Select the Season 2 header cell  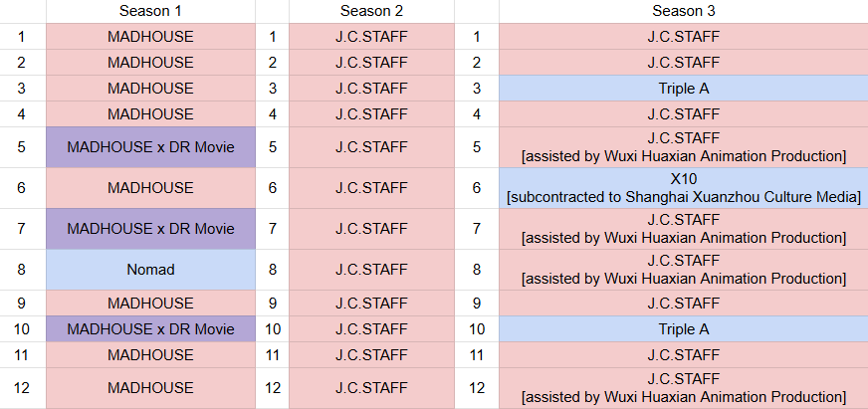click(x=371, y=12)
